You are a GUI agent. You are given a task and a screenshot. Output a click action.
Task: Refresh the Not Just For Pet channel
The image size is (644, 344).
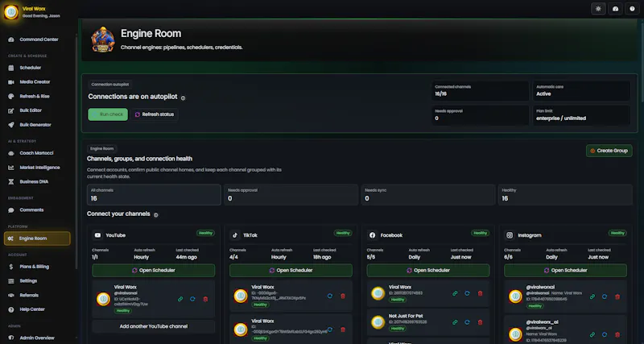point(467,322)
